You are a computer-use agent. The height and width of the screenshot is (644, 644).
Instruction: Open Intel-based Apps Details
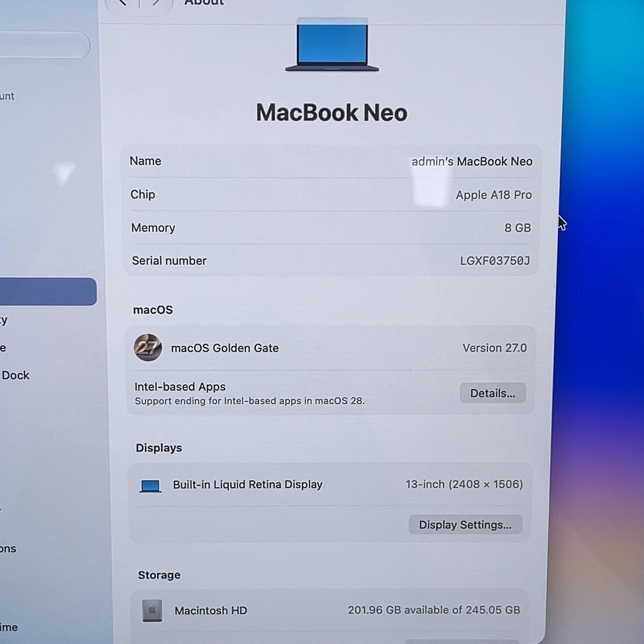pyautogui.click(x=493, y=393)
